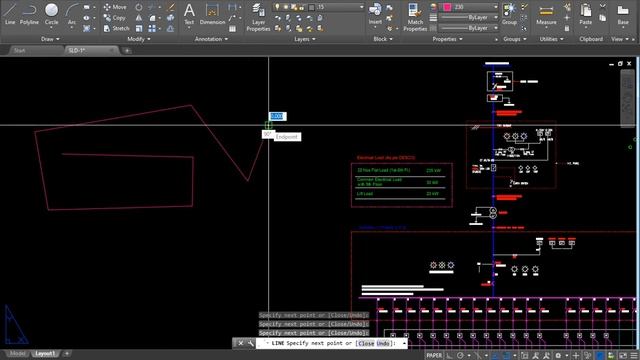Use the Stretch command

(x=116, y=28)
